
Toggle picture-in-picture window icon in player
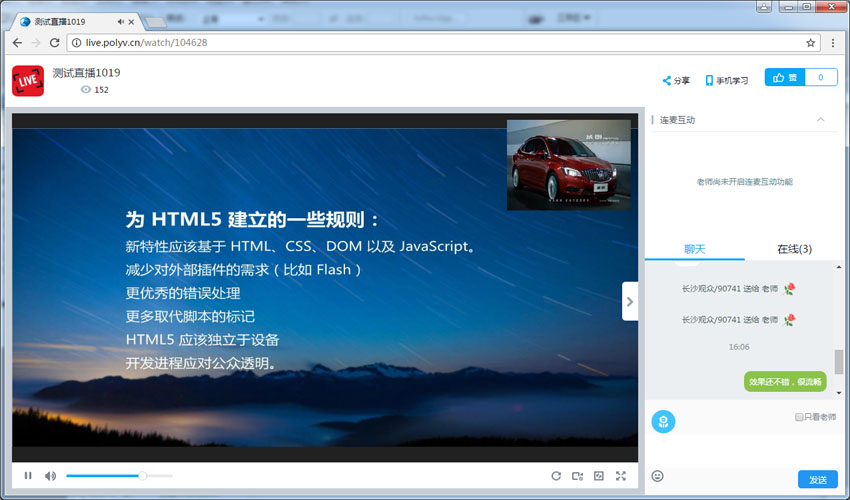tap(598, 476)
